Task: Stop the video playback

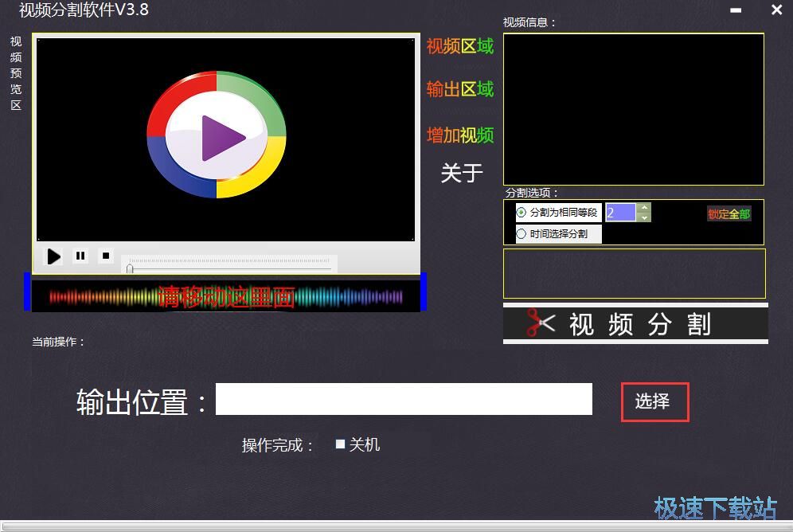Action: coord(106,256)
